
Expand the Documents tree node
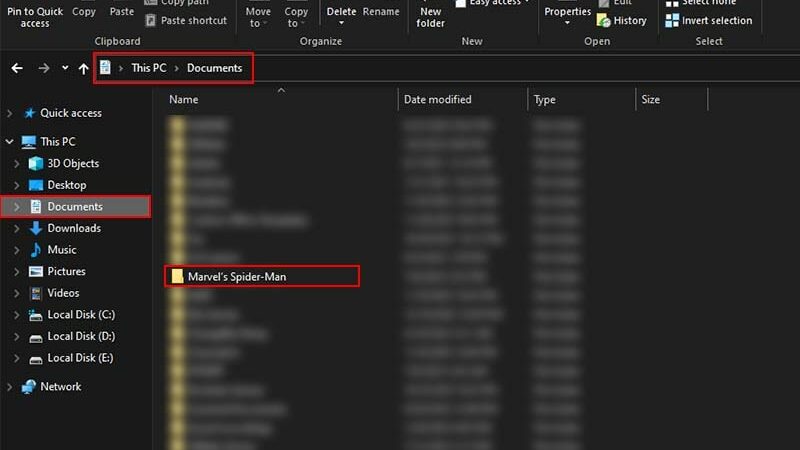point(16,207)
